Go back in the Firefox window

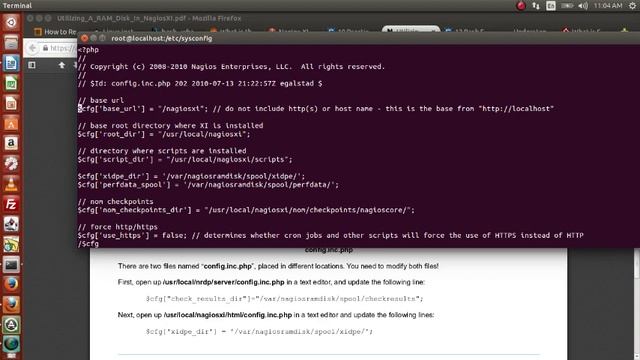(x=32, y=48)
